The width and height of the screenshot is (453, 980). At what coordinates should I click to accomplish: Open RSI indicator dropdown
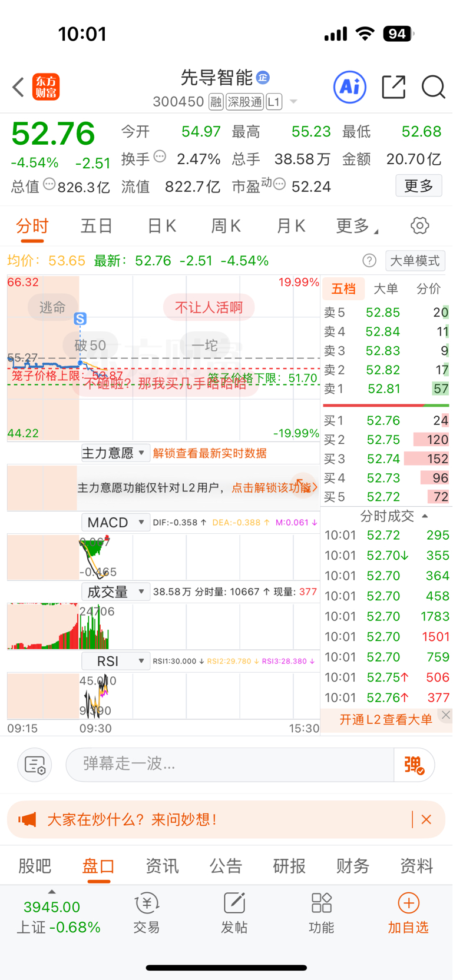[115, 661]
